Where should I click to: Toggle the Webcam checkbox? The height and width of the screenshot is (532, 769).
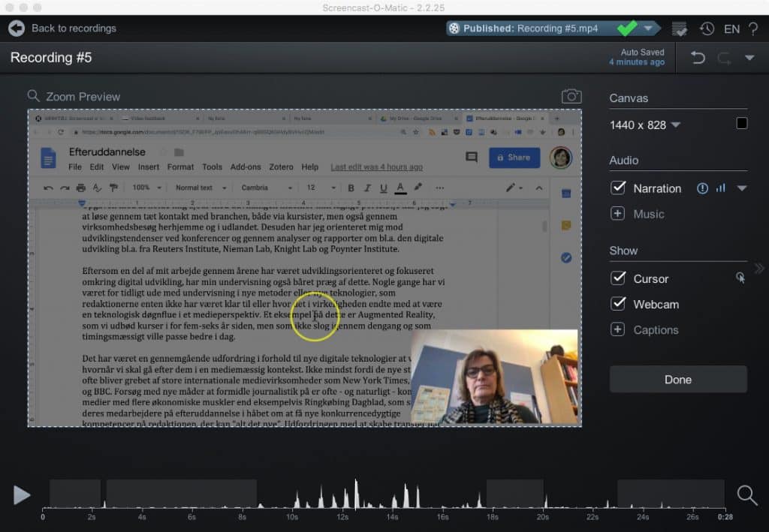pos(618,304)
